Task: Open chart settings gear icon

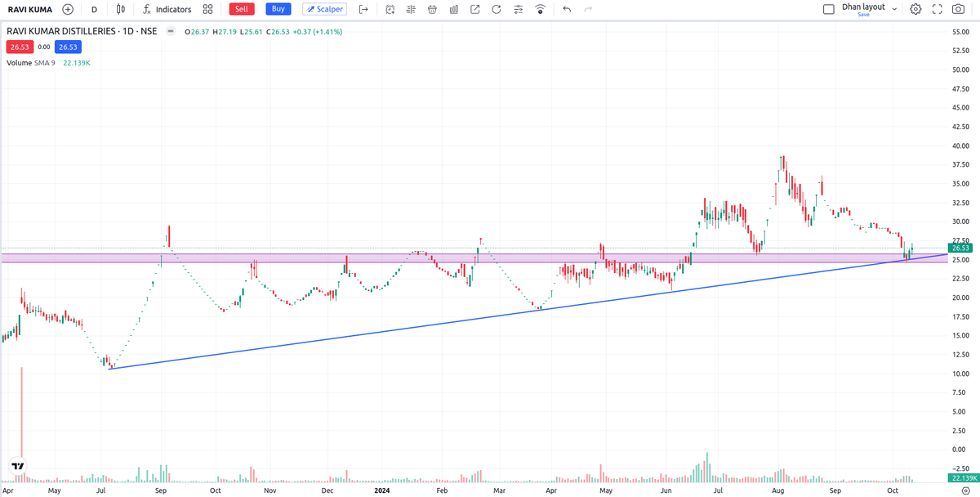Action: (916, 9)
